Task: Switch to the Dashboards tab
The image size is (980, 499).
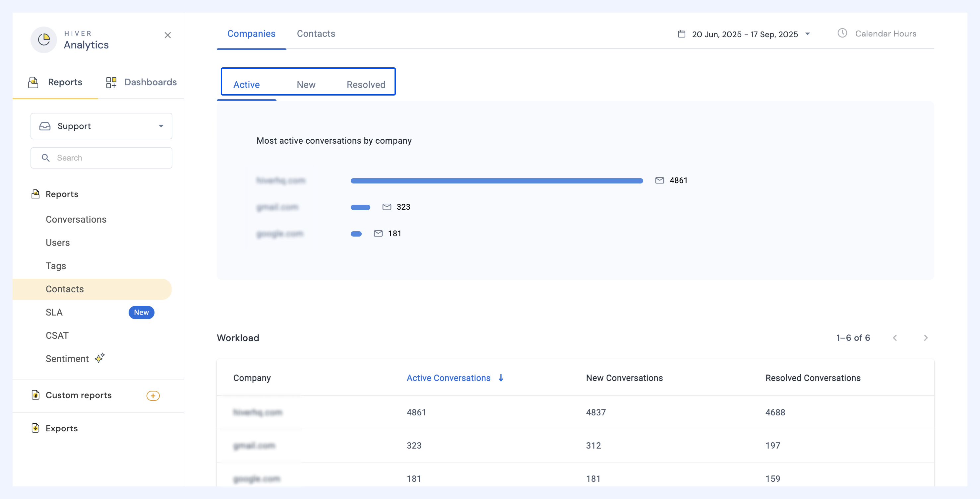Action: point(141,82)
